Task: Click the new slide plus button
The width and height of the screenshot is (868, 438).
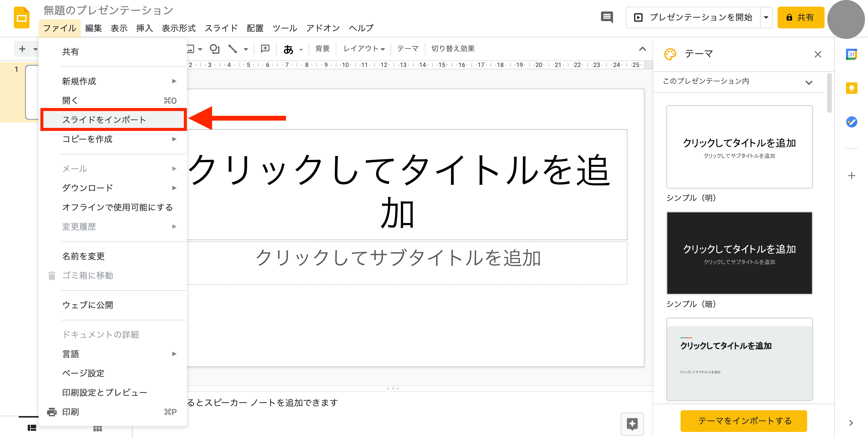Action: (x=22, y=49)
